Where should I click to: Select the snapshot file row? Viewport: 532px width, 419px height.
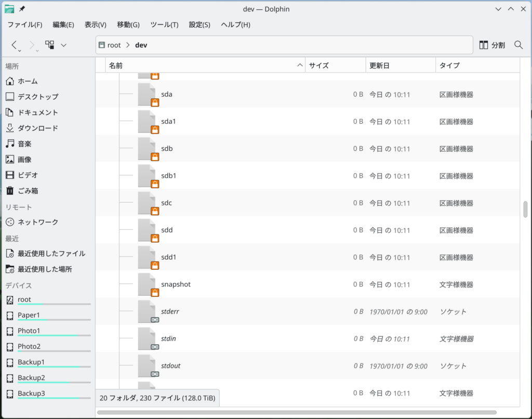(x=176, y=284)
